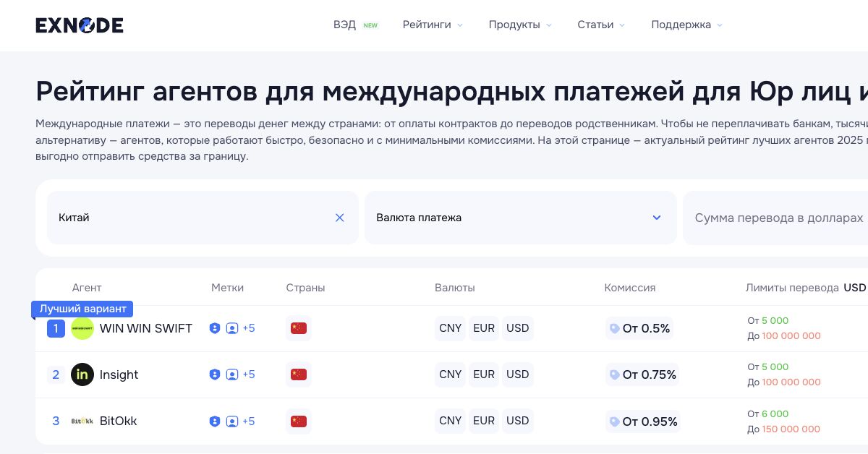Viewport: 868px width, 454px height.
Task: Expand the Рейтинги menu
Action: click(x=433, y=25)
